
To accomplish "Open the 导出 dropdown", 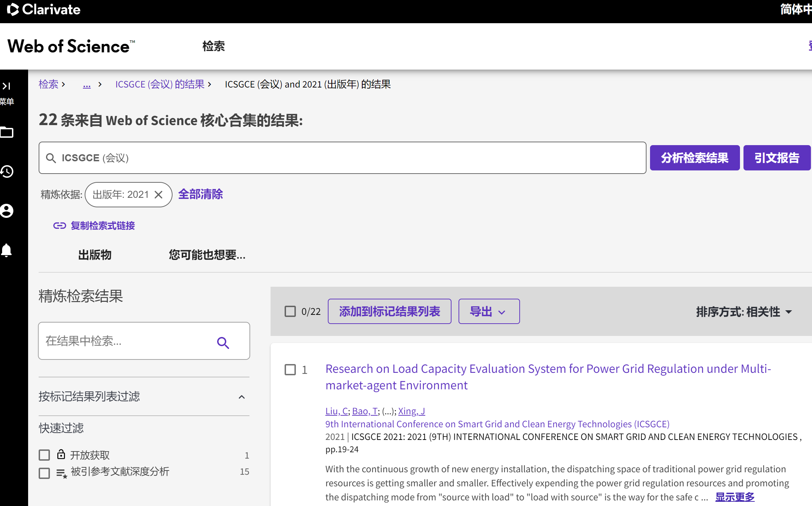I will click(x=489, y=311).
